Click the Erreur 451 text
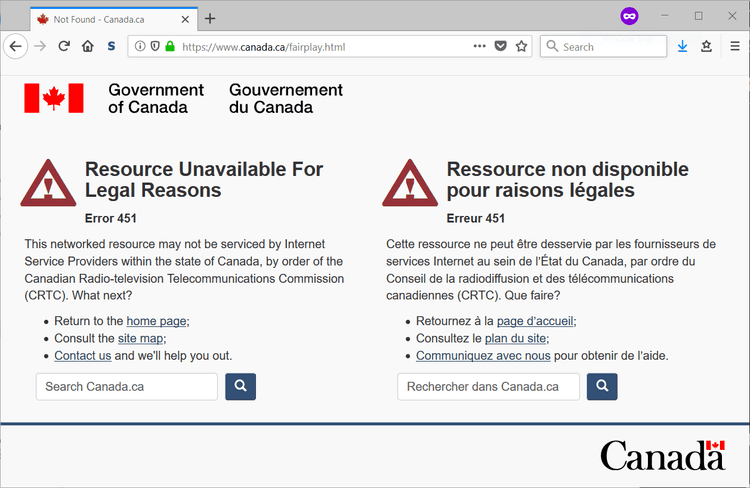 (x=475, y=219)
